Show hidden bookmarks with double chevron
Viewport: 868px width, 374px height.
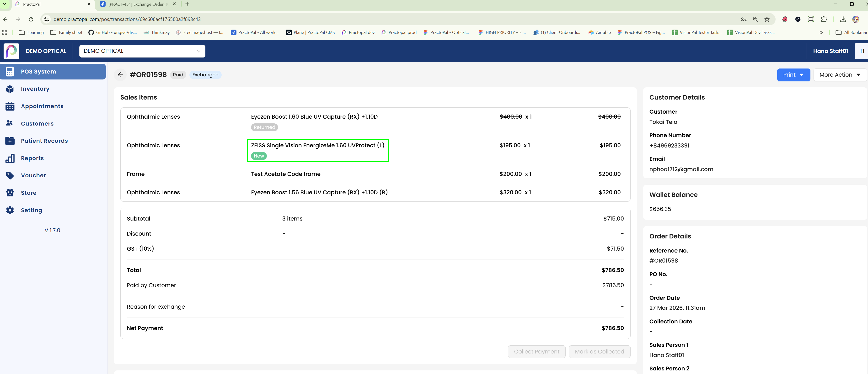pyautogui.click(x=821, y=32)
